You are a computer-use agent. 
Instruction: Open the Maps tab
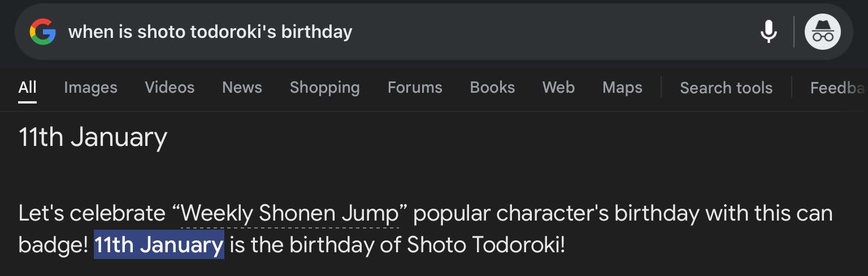[x=622, y=88]
